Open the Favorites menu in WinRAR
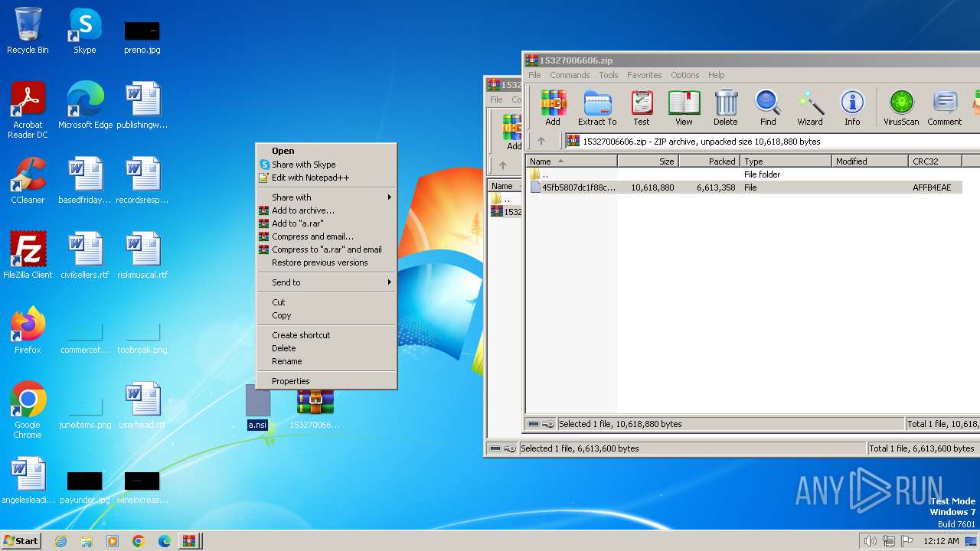 point(645,75)
